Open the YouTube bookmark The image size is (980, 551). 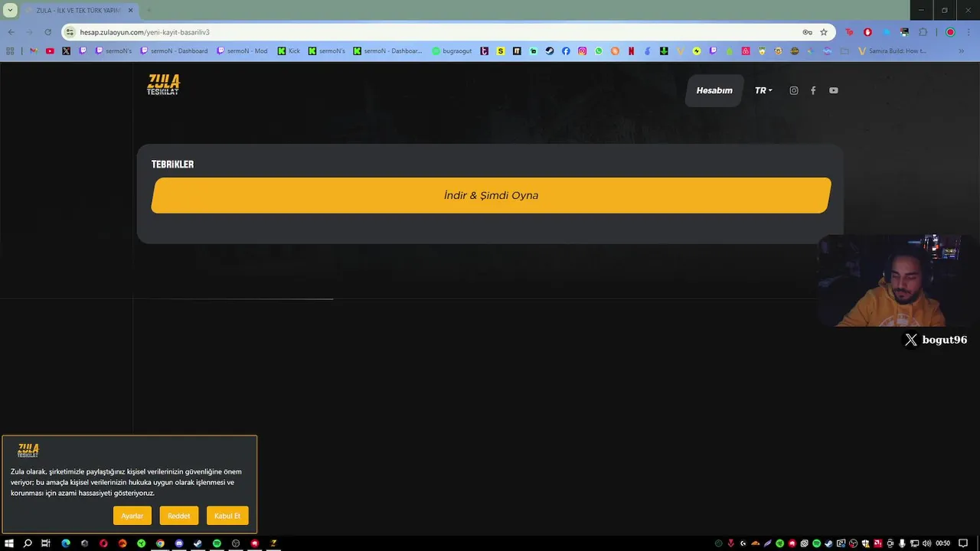(x=50, y=51)
